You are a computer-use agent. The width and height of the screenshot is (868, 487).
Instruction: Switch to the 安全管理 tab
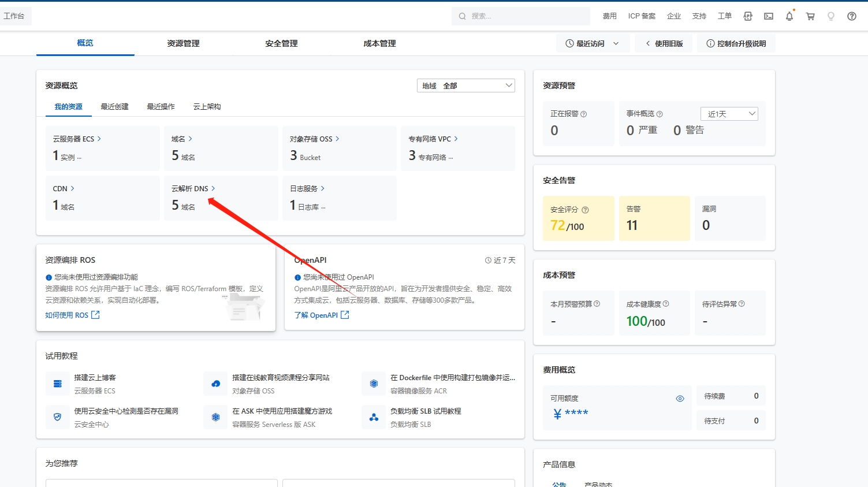(282, 43)
